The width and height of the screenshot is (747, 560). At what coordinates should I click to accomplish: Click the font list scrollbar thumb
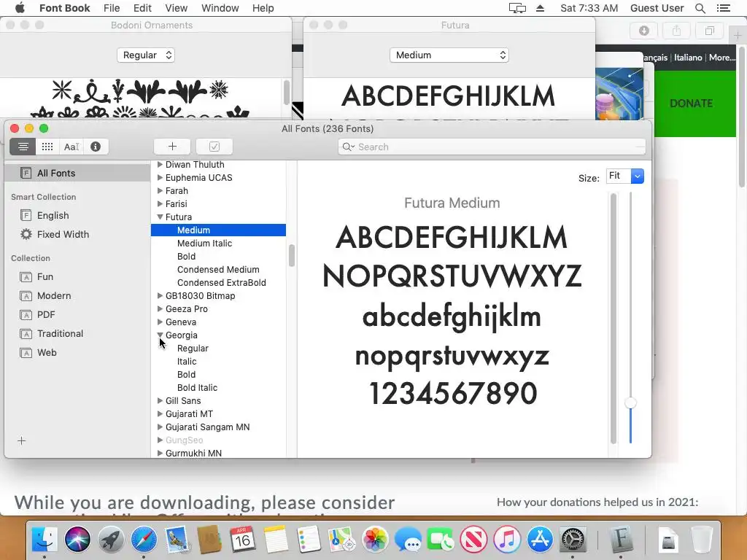pos(292,256)
